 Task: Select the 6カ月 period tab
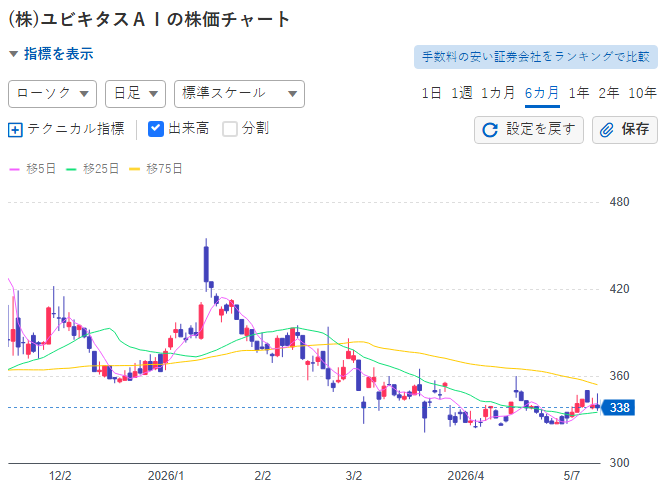coord(542,93)
